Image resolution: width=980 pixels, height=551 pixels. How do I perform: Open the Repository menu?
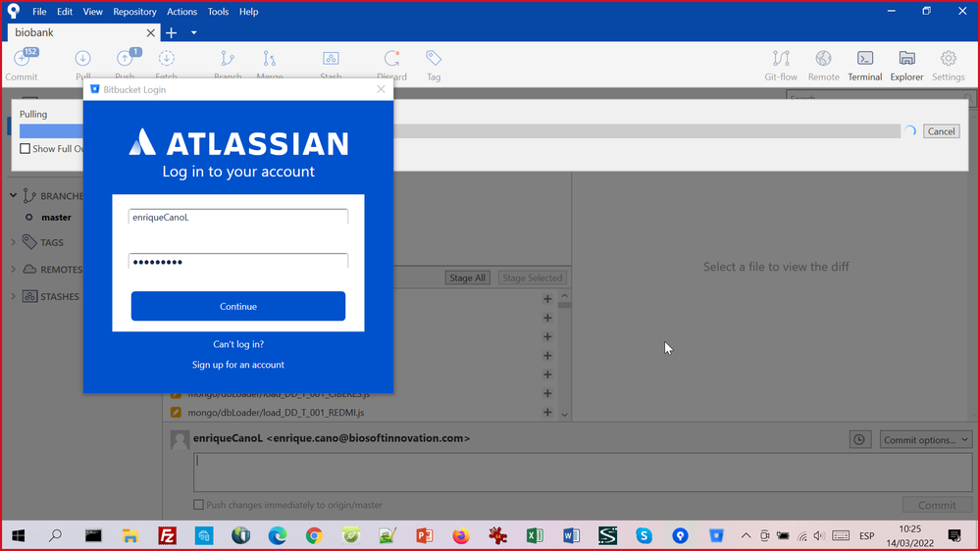click(x=134, y=11)
